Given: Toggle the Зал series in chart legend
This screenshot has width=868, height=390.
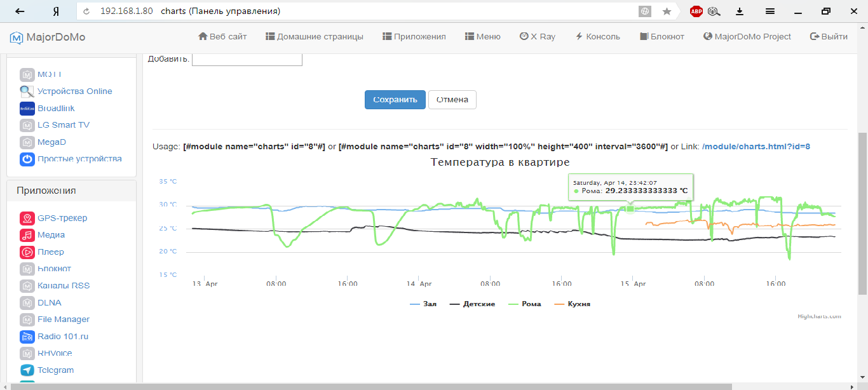Looking at the screenshot, I should coord(424,304).
